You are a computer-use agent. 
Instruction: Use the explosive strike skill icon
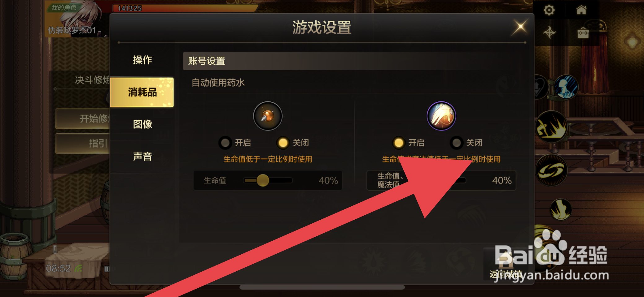click(551, 127)
